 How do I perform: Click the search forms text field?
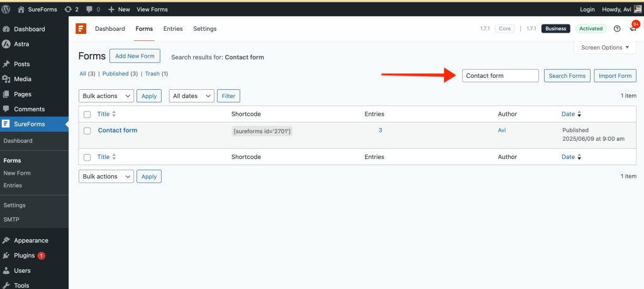[x=500, y=76]
